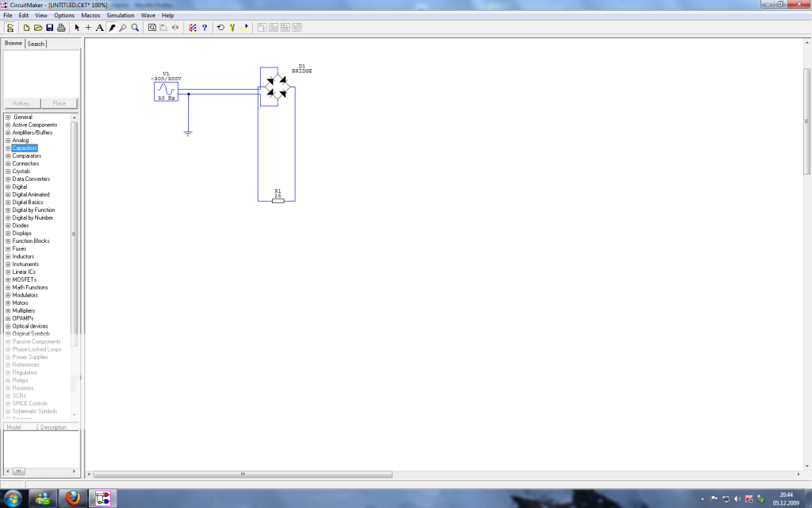812x508 pixels.
Task: Switch to the Search tab
Action: [x=36, y=44]
